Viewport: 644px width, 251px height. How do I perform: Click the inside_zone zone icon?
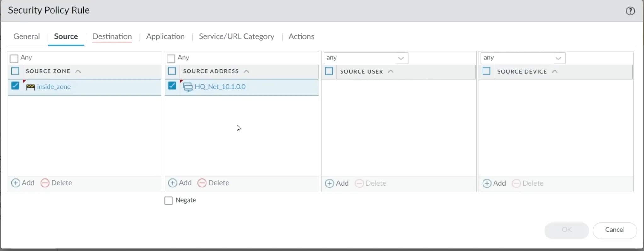pyautogui.click(x=31, y=87)
